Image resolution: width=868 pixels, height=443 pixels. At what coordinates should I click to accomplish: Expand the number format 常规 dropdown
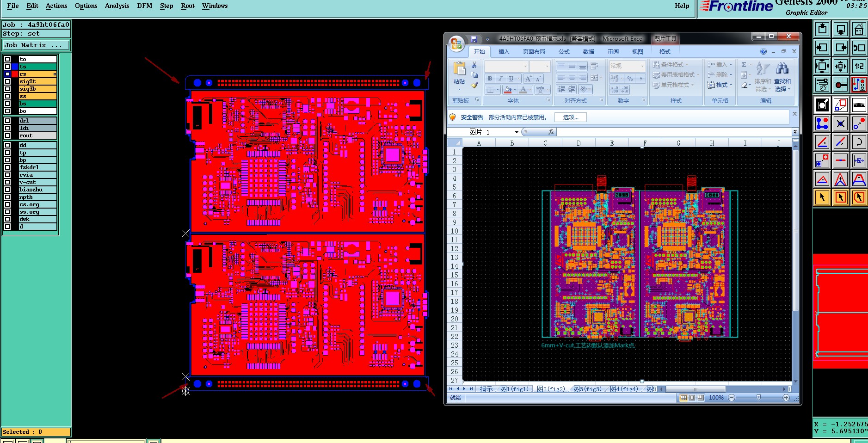[642, 66]
